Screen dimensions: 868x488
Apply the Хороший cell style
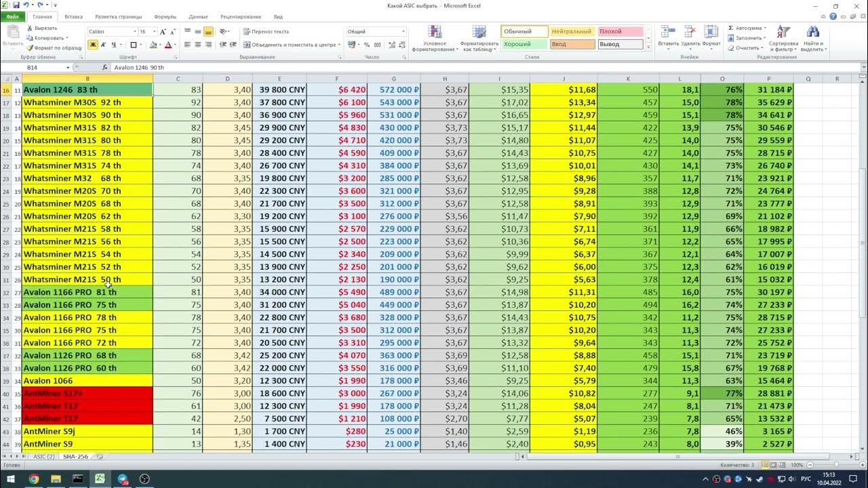click(x=524, y=44)
